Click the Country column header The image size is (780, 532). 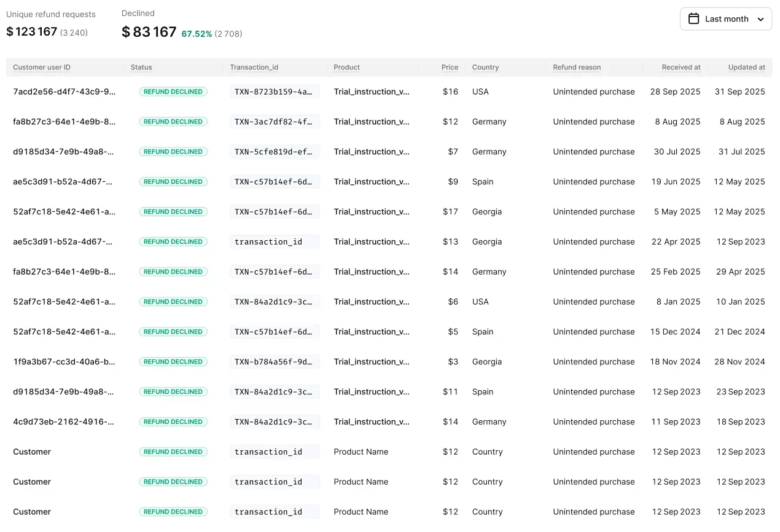pos(485,68)
